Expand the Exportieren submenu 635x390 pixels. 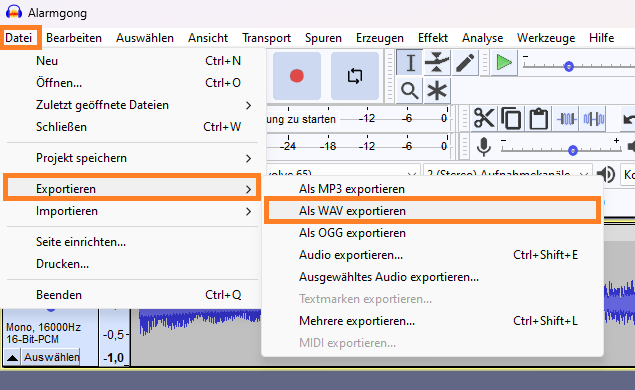coord(132,189)
